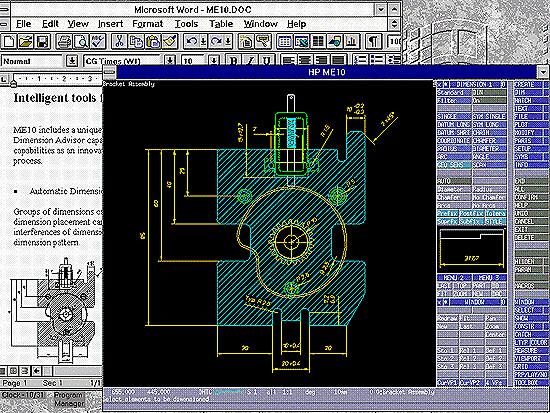Toggle Underline formatting button
Screen dimensions: 550x413
click(267, 60)
